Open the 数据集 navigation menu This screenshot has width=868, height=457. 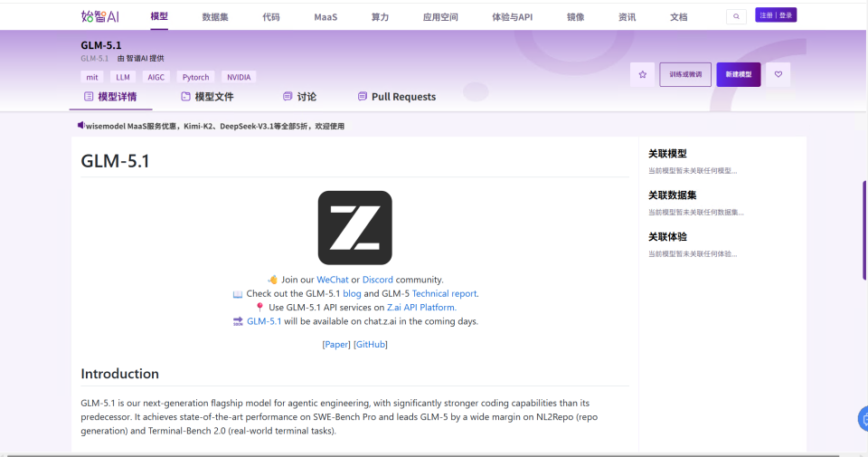click(215, 17)
